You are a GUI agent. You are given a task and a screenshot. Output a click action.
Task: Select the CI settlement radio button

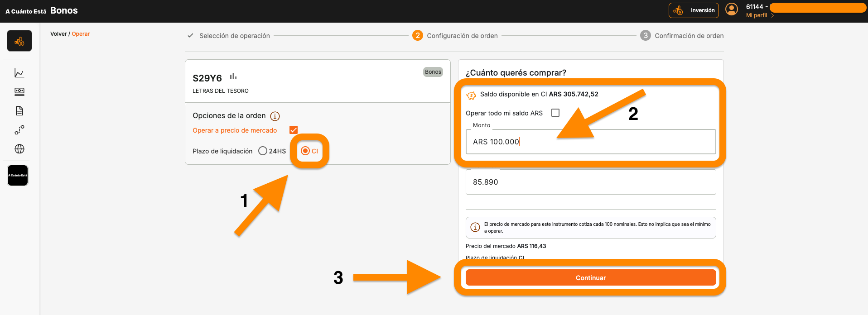point(305,151)
